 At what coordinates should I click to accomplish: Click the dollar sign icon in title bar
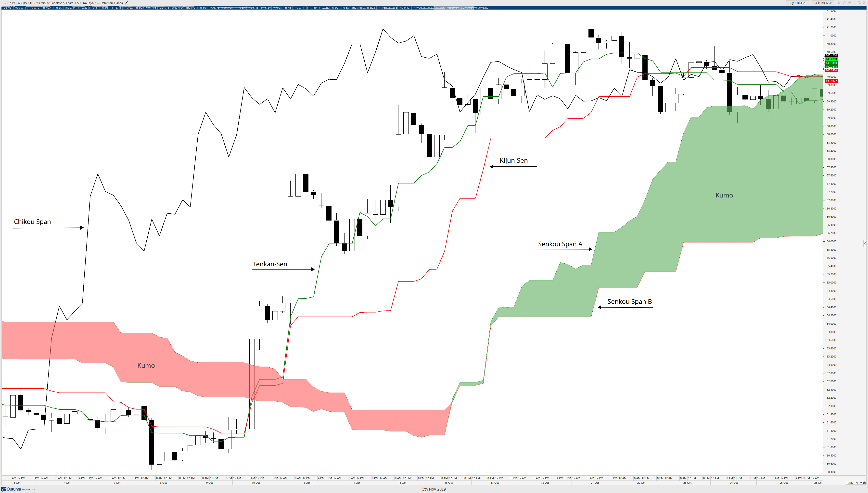(x=839, y=3)
